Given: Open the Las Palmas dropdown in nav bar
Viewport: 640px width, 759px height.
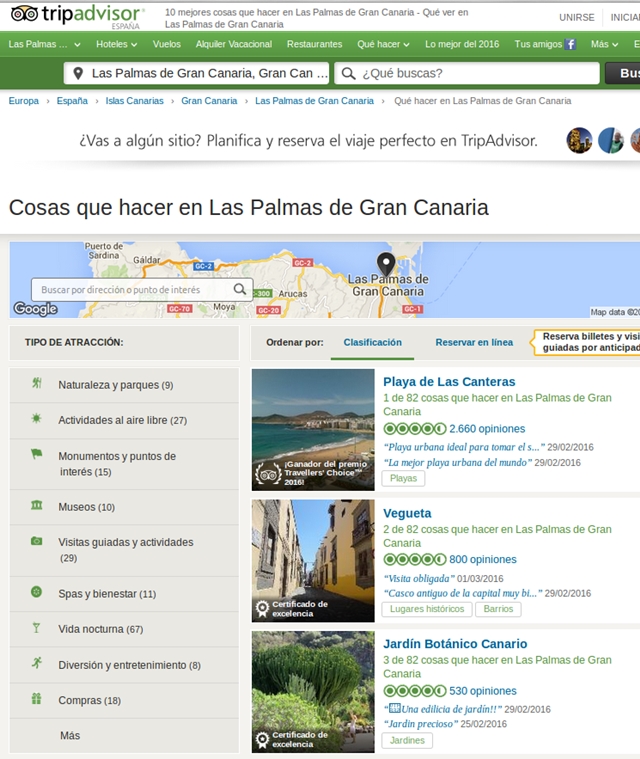Looking at the screenshot, I should pyautogui.click(x=44, y=45).
